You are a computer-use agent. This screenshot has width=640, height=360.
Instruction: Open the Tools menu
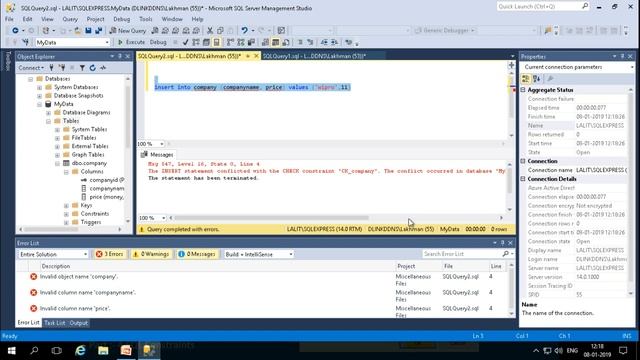(145, 19)
